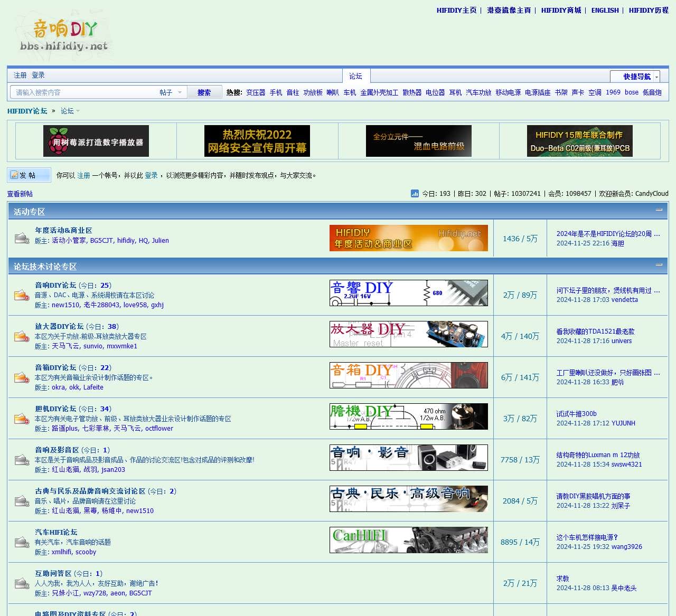The height and width of the screenshot is (616, 676).
Task: Click folder icon beside 音箱DIY论坛
Action: coord(22,377)
